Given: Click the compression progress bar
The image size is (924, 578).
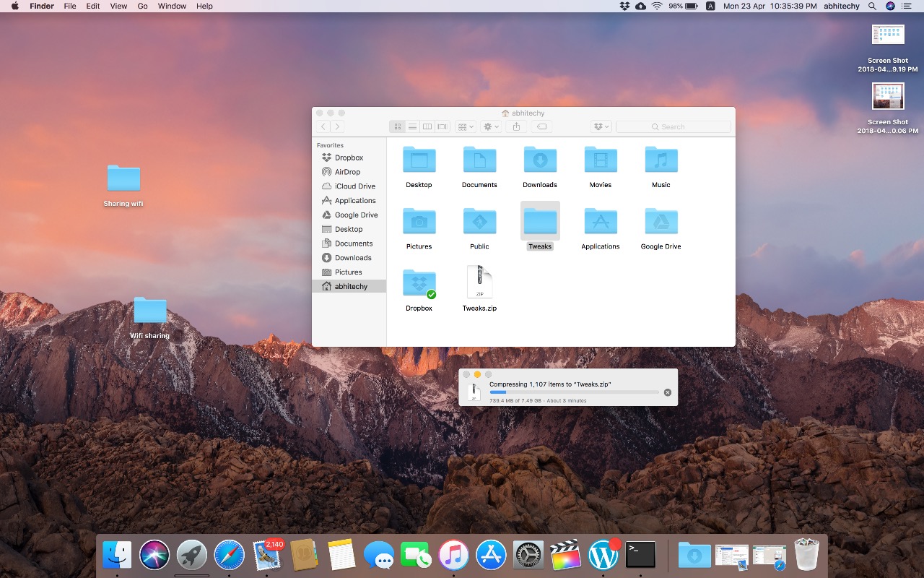Looking at the screenshot, I should (575, 392).
